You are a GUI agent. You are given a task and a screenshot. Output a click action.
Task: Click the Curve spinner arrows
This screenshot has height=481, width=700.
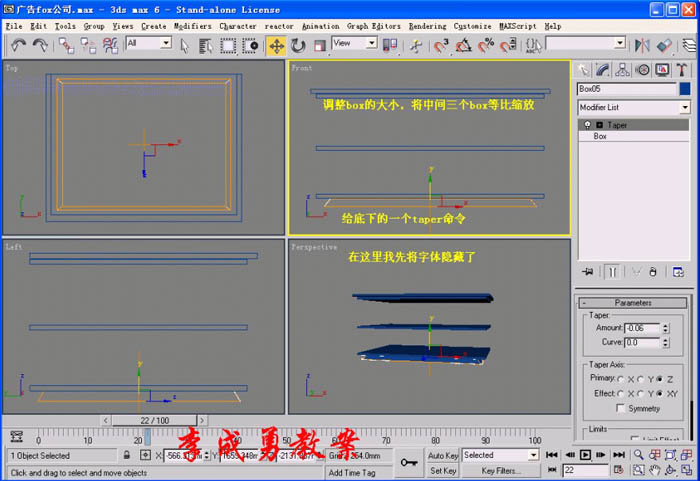(x=666, y=343)
